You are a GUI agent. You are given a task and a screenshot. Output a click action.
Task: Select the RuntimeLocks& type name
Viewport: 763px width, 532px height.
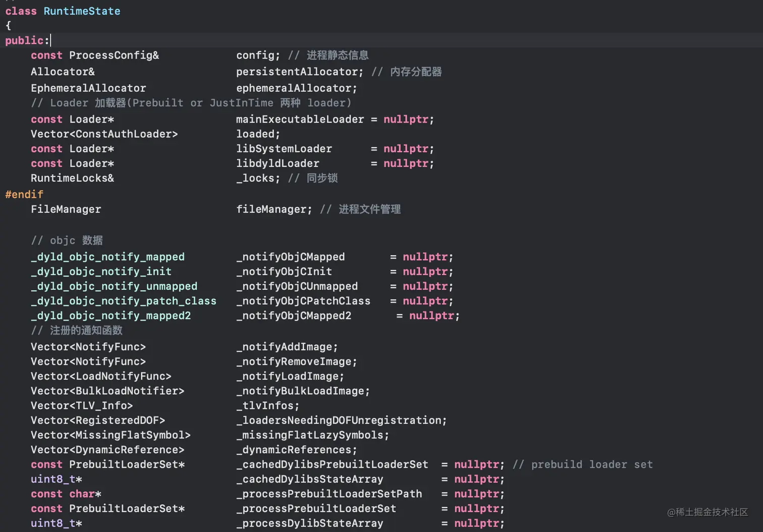[72, 178]
